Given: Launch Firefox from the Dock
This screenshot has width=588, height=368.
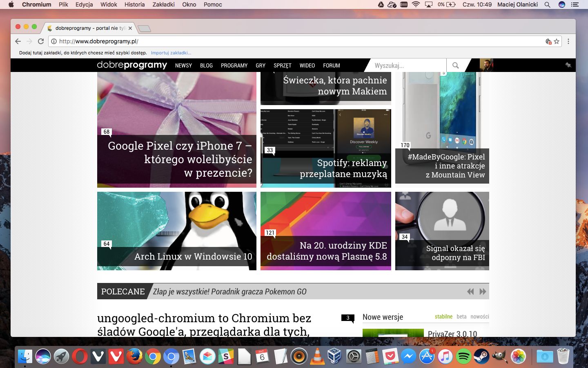Looking at the screenshot, I should point(134,357).
